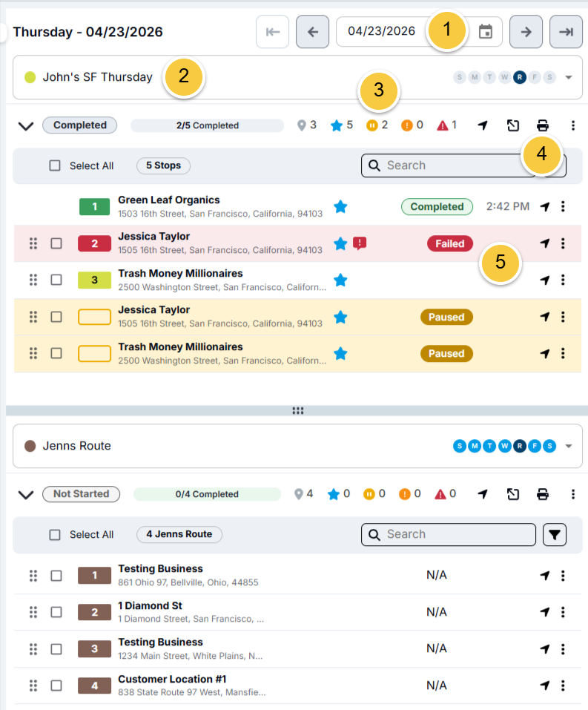Open more options for John's SF Thursday route
This screenshot has width=588, height=710.
pos(573,125)
